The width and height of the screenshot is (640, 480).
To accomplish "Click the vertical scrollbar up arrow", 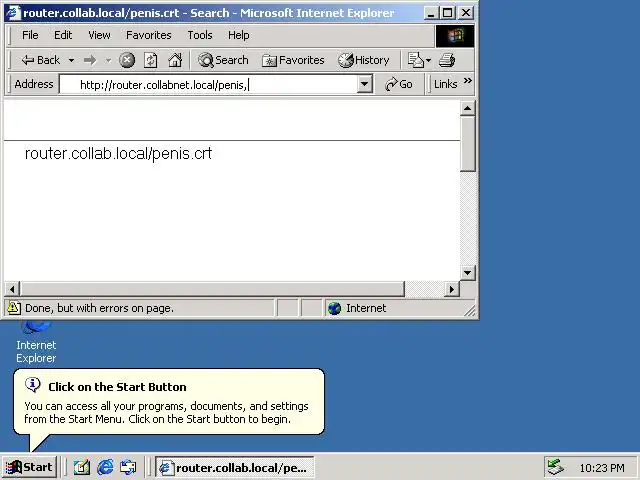I will 467,109.
